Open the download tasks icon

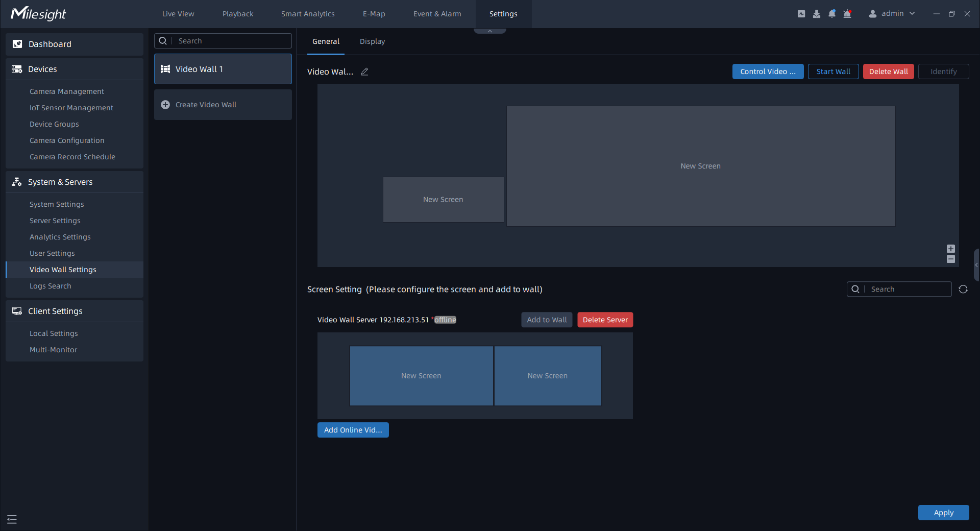[817, 14]
